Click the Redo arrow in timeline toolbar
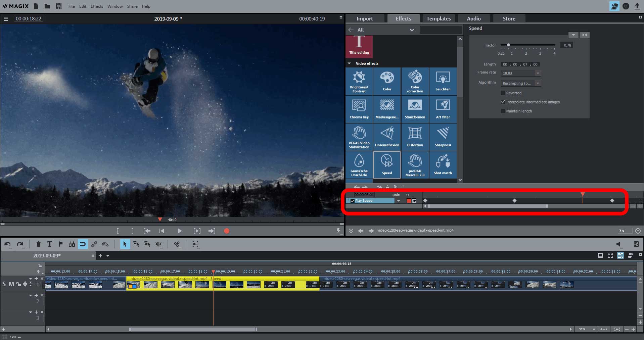The height and width of the screenshot is (340, 644). pos(20,244)
